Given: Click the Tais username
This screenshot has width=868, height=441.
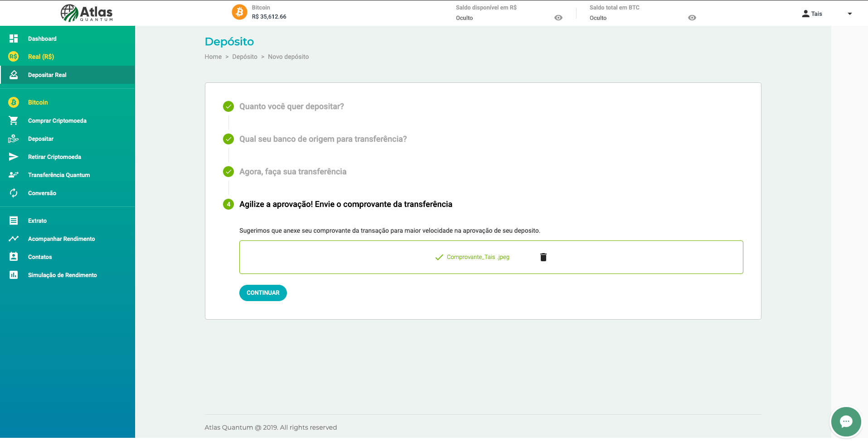Looking at the screenshot, I should point(817,14).
